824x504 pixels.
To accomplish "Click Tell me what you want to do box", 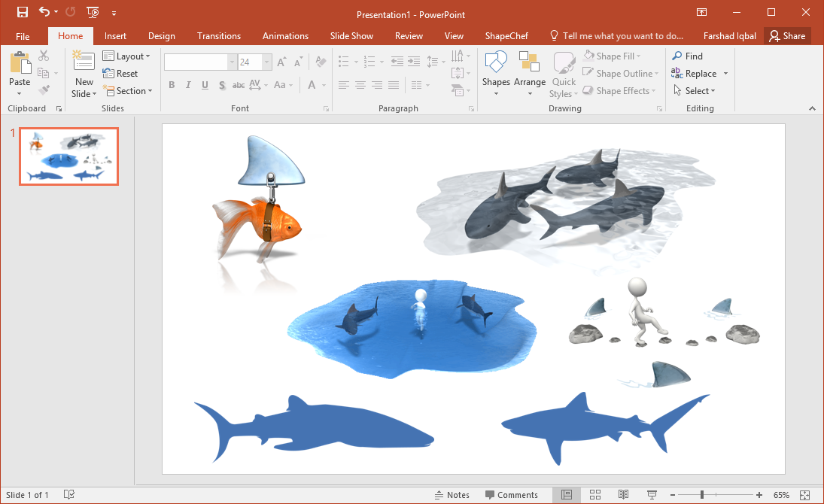I will coord(616,36).
